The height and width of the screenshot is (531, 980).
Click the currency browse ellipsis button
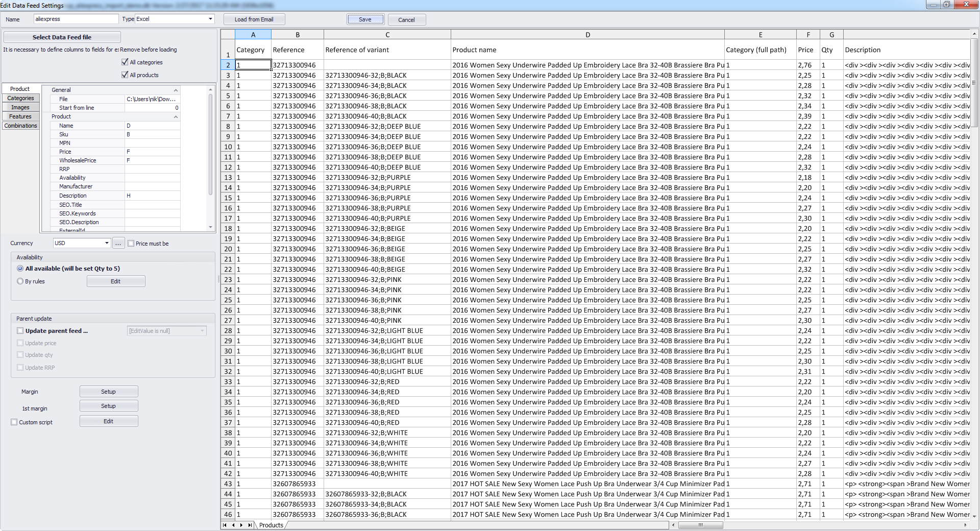tap(118, 244)
